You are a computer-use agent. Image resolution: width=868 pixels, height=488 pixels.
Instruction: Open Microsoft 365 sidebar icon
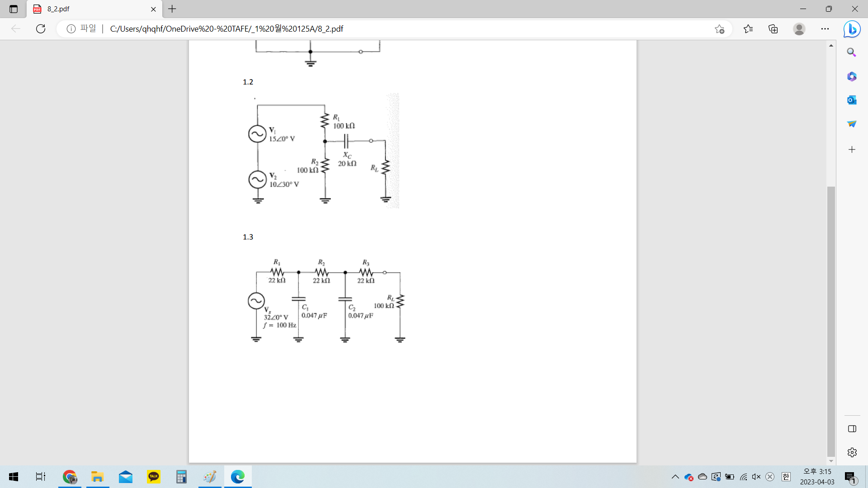(x=852, y=76)
